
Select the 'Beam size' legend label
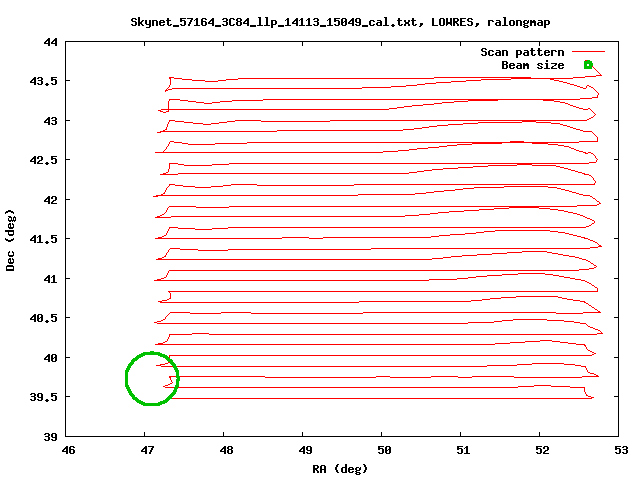533,65
